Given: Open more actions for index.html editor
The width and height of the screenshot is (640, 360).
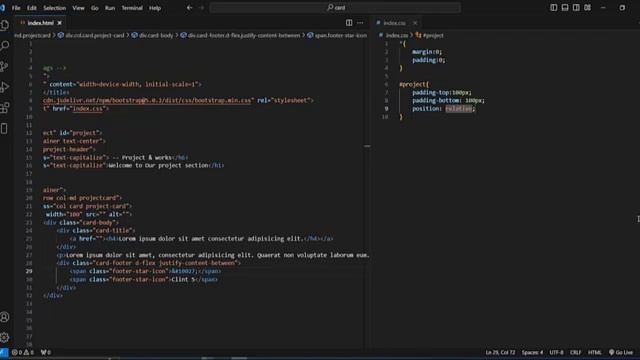Looking at the screenshot, I should pyautogui.click(x=360, y=23).
